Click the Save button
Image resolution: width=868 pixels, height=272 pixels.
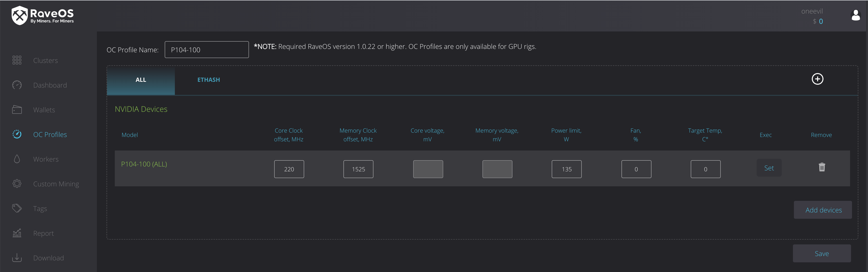click(x=821, y=253)
